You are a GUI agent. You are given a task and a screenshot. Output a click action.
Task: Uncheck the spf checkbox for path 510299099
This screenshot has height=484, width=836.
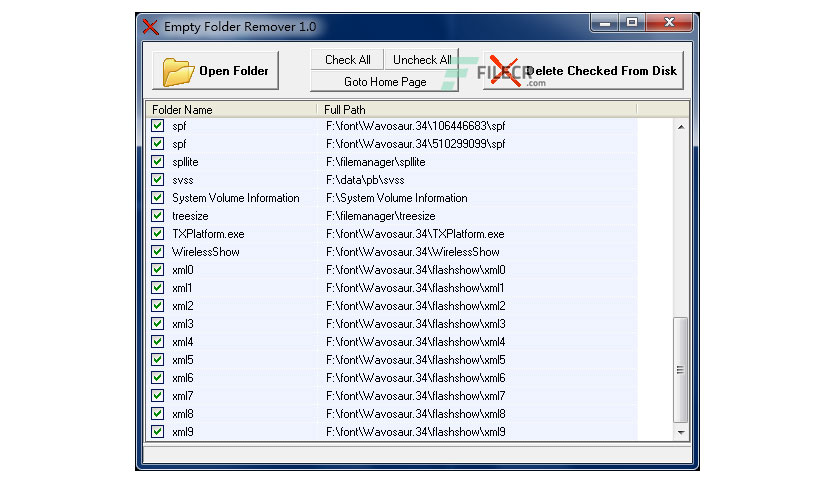157,144
